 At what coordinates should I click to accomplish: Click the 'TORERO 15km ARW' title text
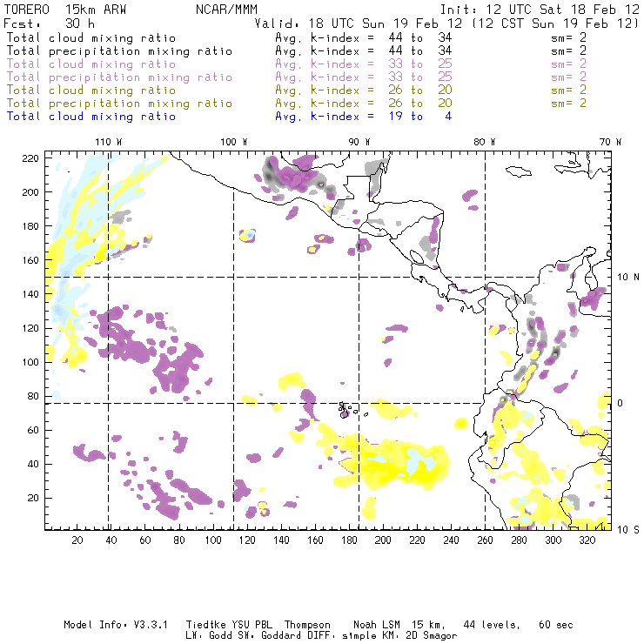coord(65,10)
